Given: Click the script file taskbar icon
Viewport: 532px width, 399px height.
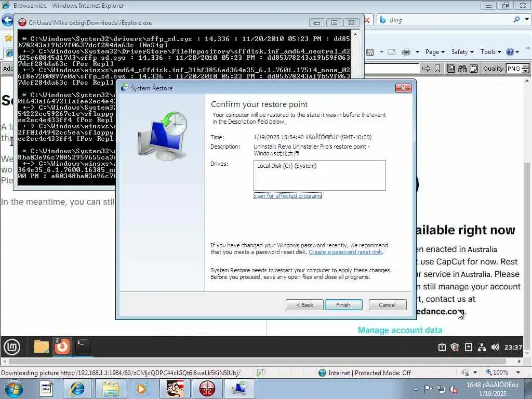Looking at the screenshot, I should [46, 389].
